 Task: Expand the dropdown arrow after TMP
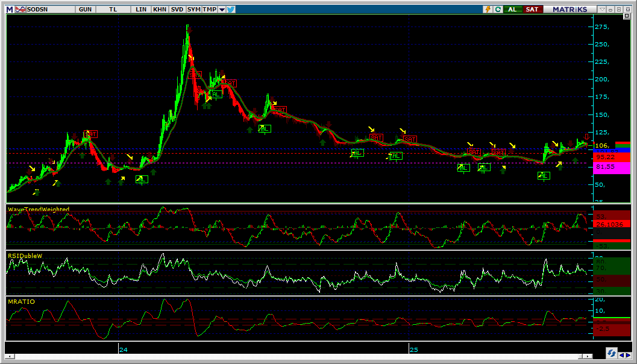pyautogui.click(x=222, y=10)
